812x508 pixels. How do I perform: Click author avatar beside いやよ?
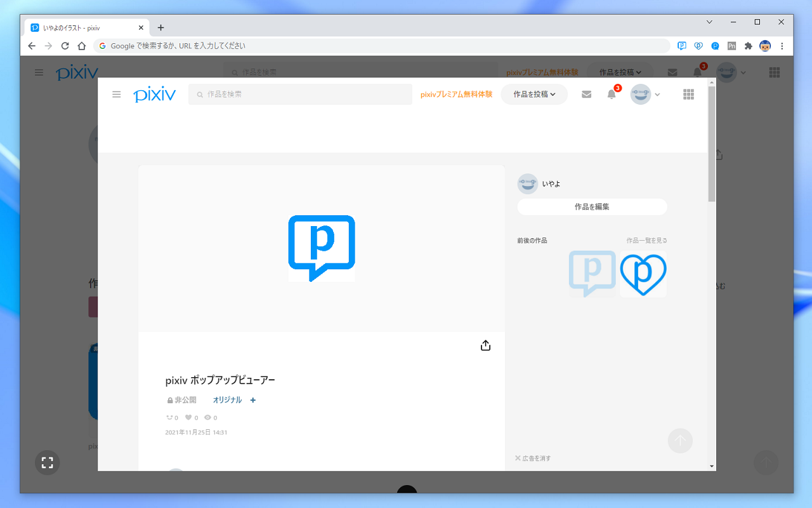[x=528, y=184]
